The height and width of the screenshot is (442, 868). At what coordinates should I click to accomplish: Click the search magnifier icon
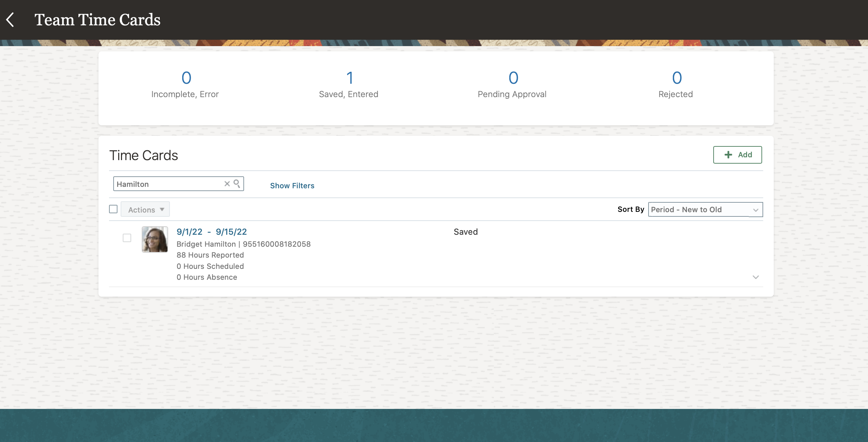pos(237,183)
